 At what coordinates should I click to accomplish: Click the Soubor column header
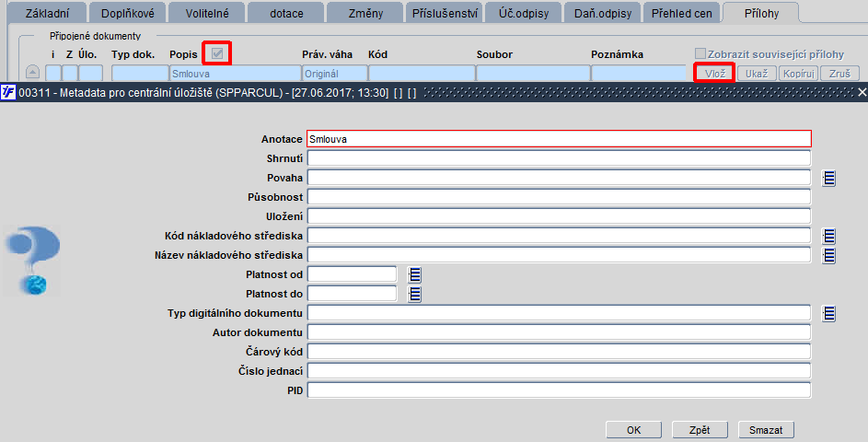(494, 54)
